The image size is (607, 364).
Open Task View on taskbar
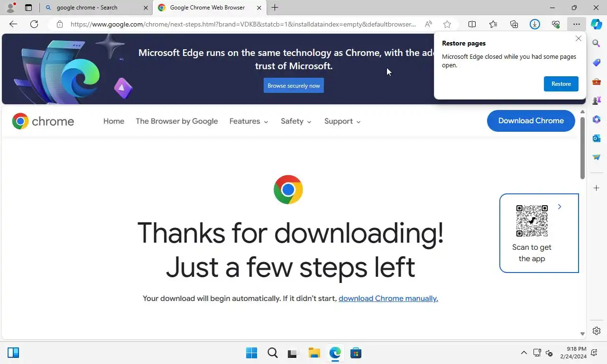coord(293,353)
